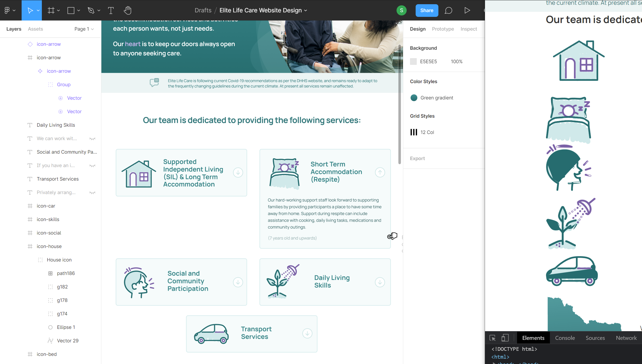This screenshot has height=364, width=642.
Task: Open the Page 1 pages dropdown
Action: 84,29
